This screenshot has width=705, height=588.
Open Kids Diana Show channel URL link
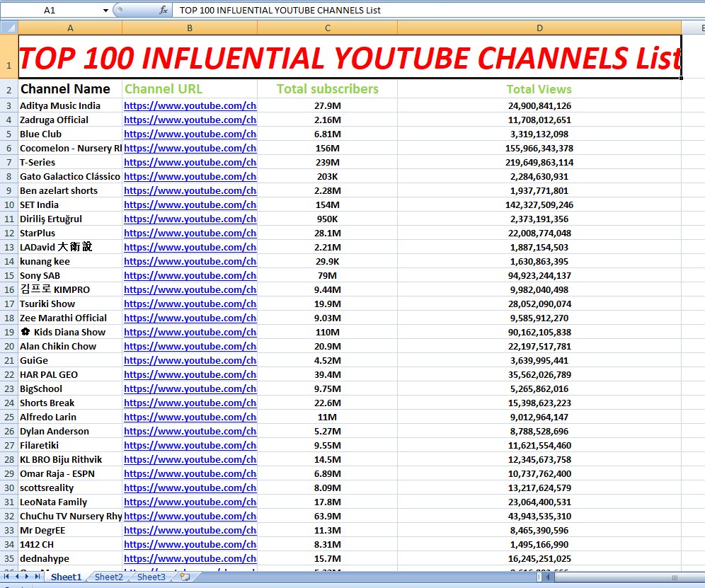click(190, 333)
